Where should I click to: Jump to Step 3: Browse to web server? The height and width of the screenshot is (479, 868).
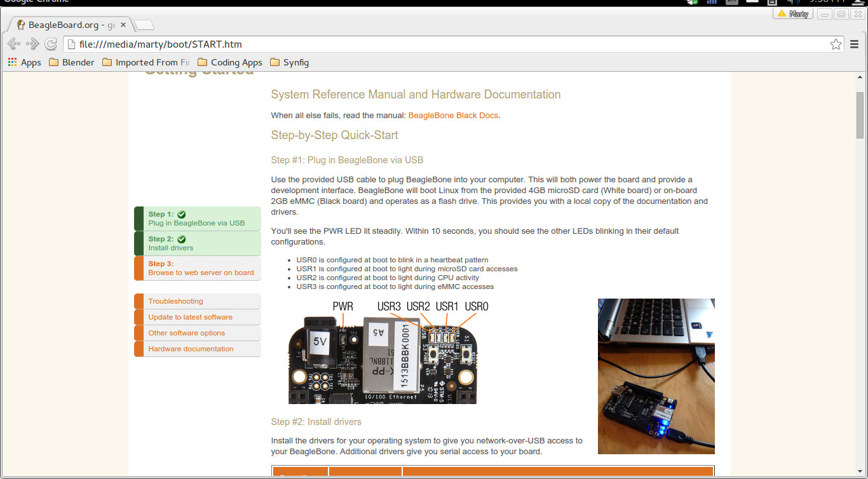[x=198, y=268]
